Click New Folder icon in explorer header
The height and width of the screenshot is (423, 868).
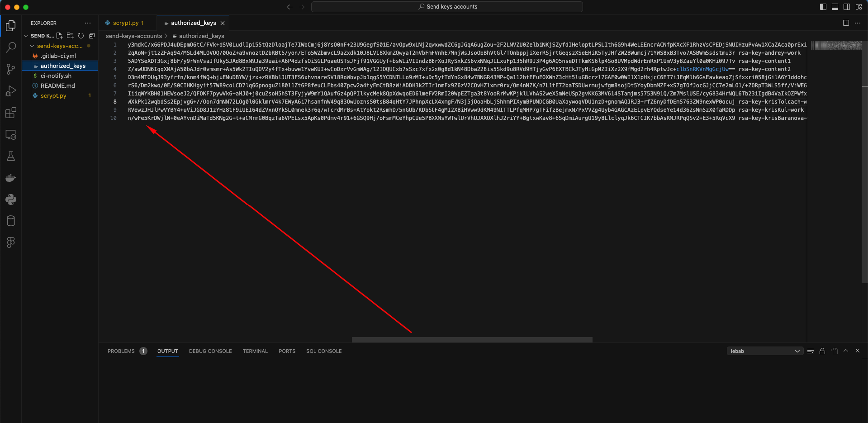click(x=70, y=36)
